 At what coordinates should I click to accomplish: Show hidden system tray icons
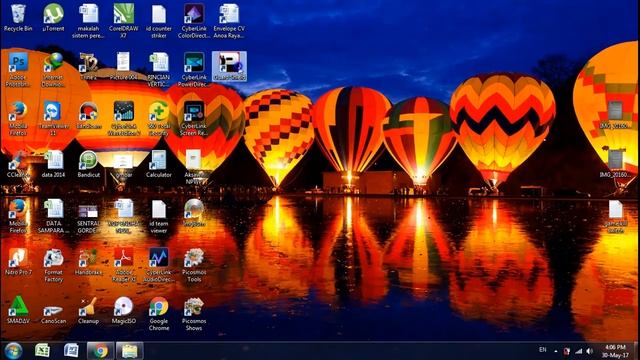556,351
